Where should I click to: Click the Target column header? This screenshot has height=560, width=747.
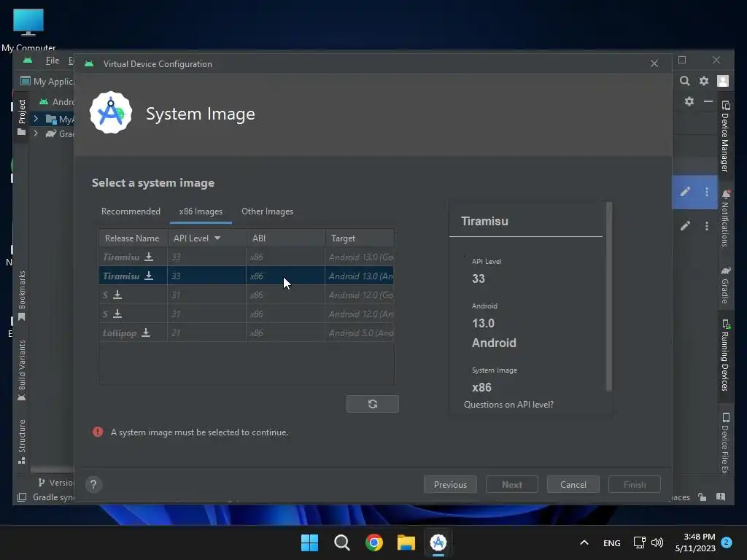[x=360, y=238]
